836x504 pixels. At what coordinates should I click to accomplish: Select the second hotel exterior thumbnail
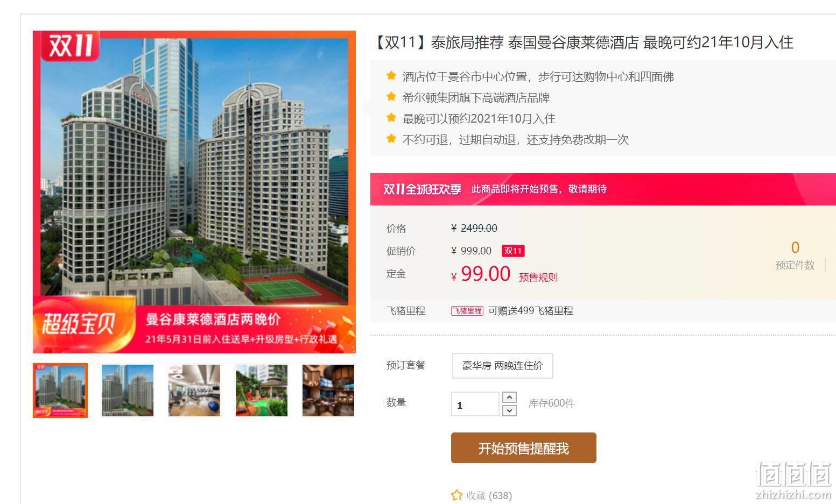click(x=128, y=391)
